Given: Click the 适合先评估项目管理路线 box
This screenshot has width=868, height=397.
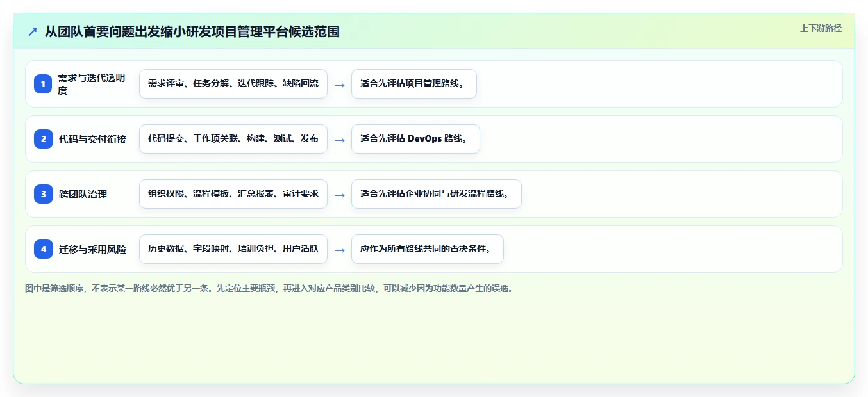Looking at the screenshot, I should (x=414, y=84).
